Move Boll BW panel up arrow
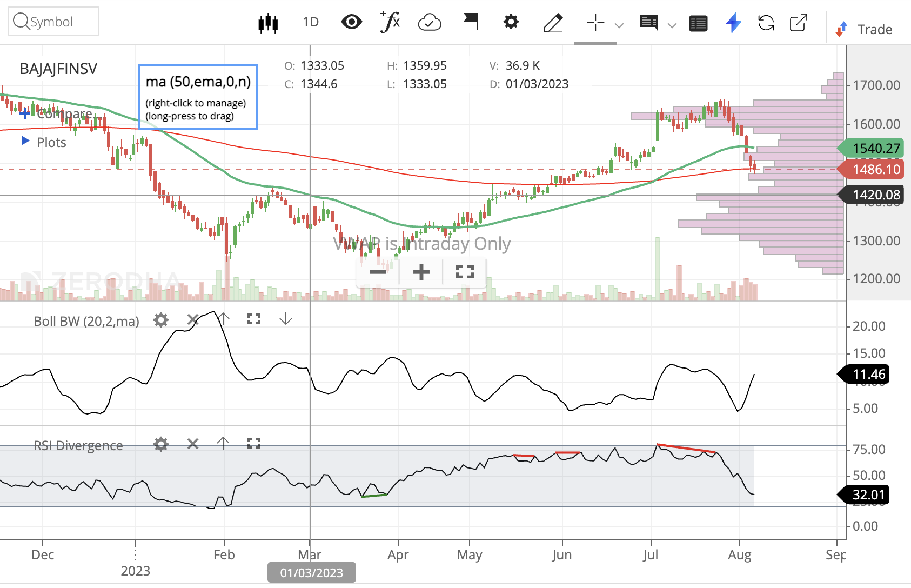The width and height of the screenshot is (911, 588). point(223,319)
